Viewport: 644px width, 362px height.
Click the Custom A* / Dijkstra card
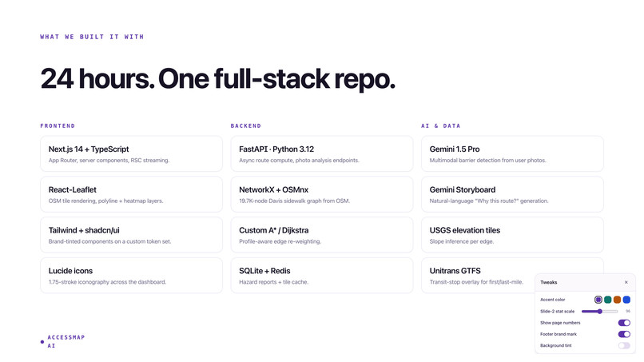click(x=322, y=235)
